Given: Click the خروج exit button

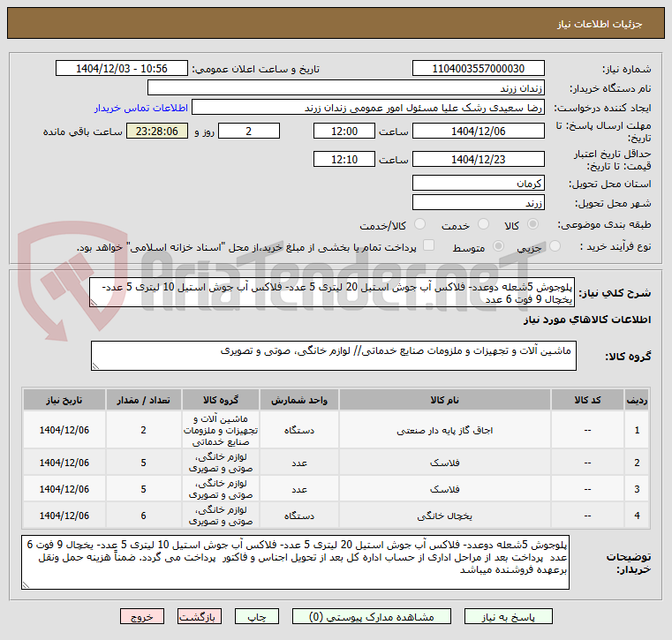Looking at the screenshot, I should pos(142,617).
